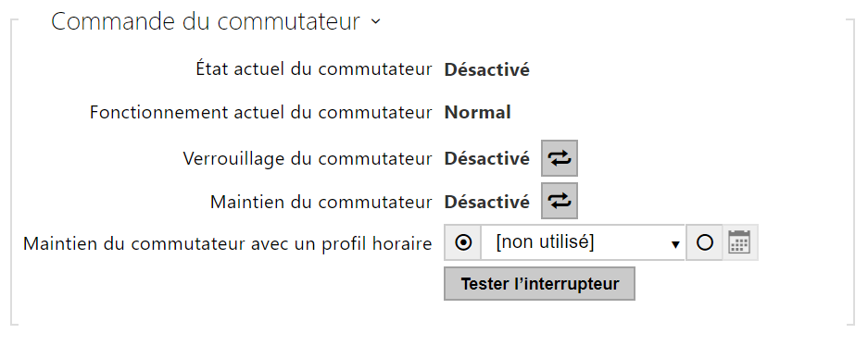Click Désactivé value of État actuel
Image resolution: width=868 pixels, height=346 pixels.
coord(487,70)
